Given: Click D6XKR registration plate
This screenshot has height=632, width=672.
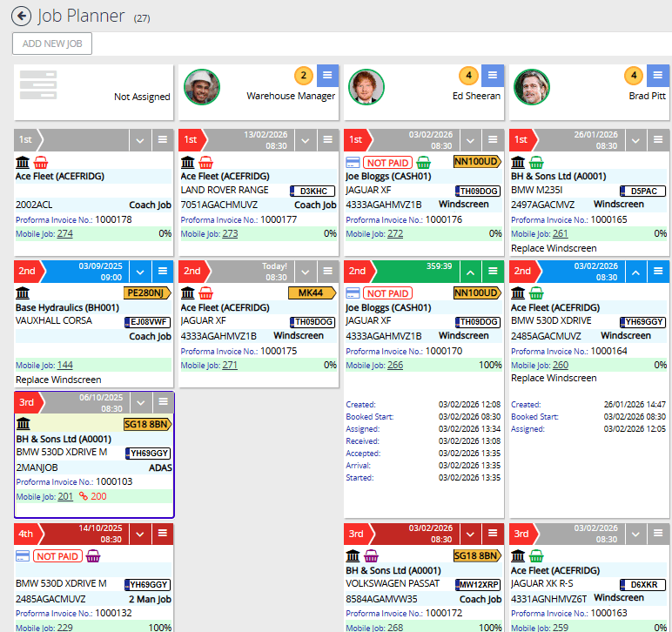Looking at the screenshot, I should [x=643, y=585].
